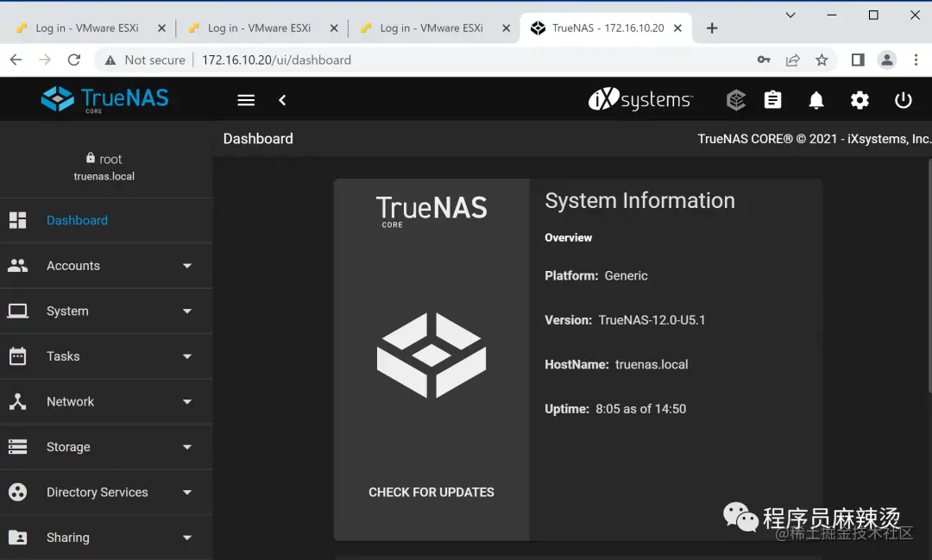Click HostName truenas.local value
The height and width of the screenshot is (560, 932).
tap(652, 364)
